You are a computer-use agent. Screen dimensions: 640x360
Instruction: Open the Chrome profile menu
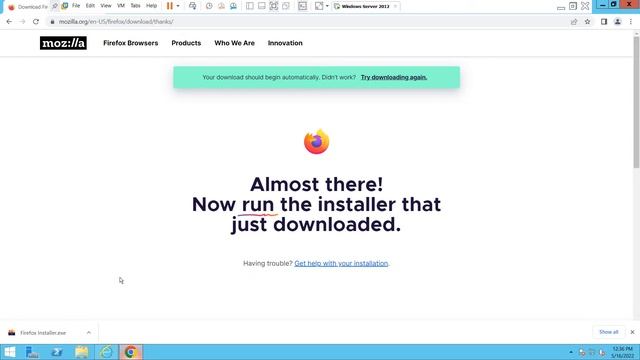618,22
